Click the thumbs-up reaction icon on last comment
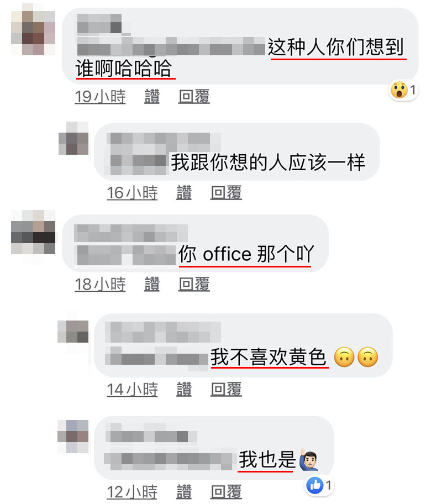Screen dimensions: 442x504 pyautogui.click(x=315, y=485)
